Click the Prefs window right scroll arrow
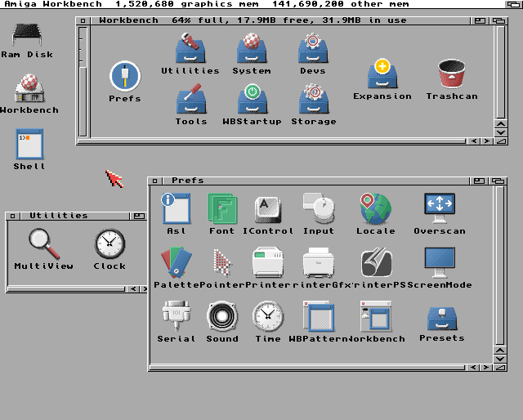523x420 pixels. [485, 369]
